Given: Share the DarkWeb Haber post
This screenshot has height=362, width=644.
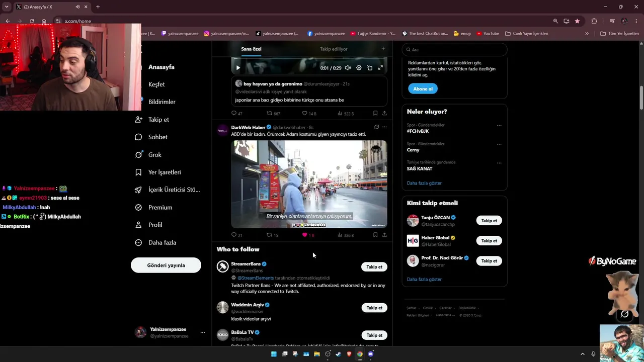Looking at the screenshot, I should click(384, 235).
